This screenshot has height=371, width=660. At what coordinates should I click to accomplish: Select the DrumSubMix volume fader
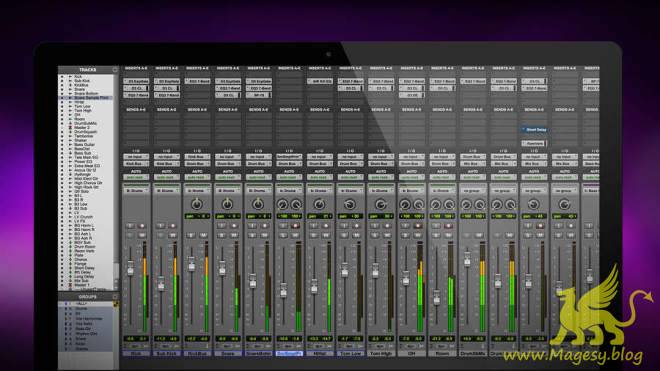467,259
